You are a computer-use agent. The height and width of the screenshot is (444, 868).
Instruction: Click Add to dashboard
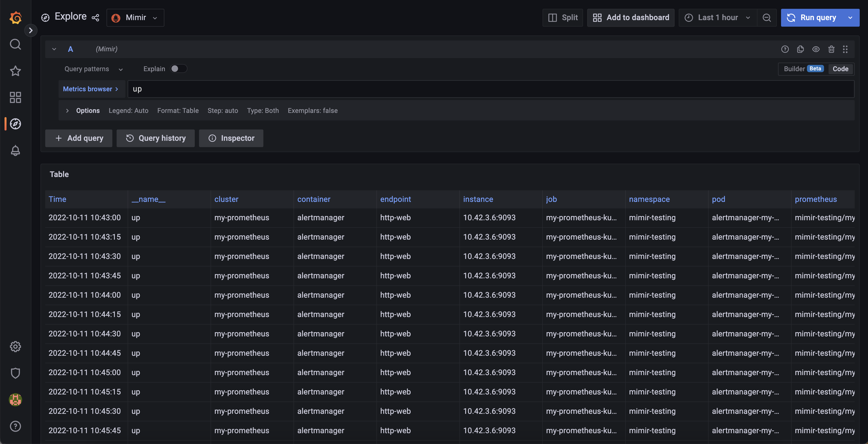(631, 18)
